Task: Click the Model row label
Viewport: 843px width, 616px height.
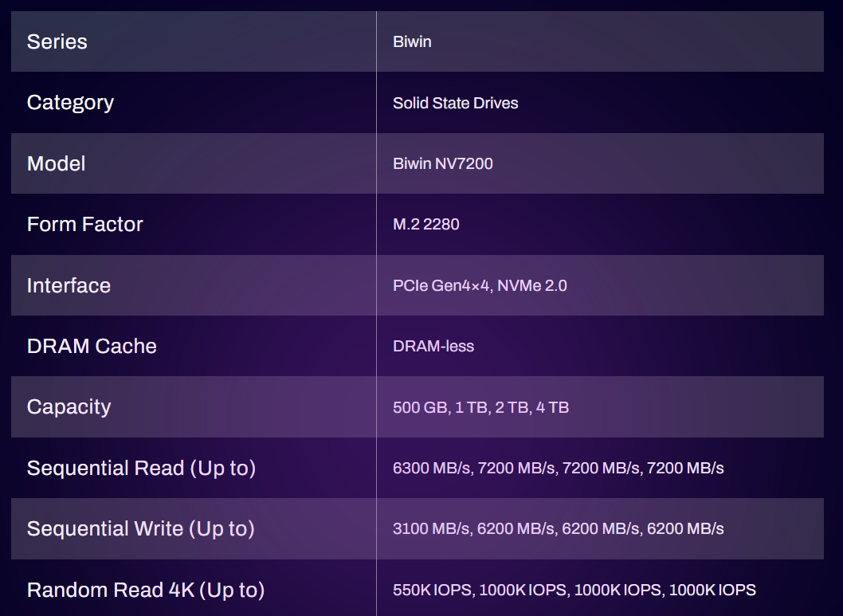Action: click(x=56, y=163)
